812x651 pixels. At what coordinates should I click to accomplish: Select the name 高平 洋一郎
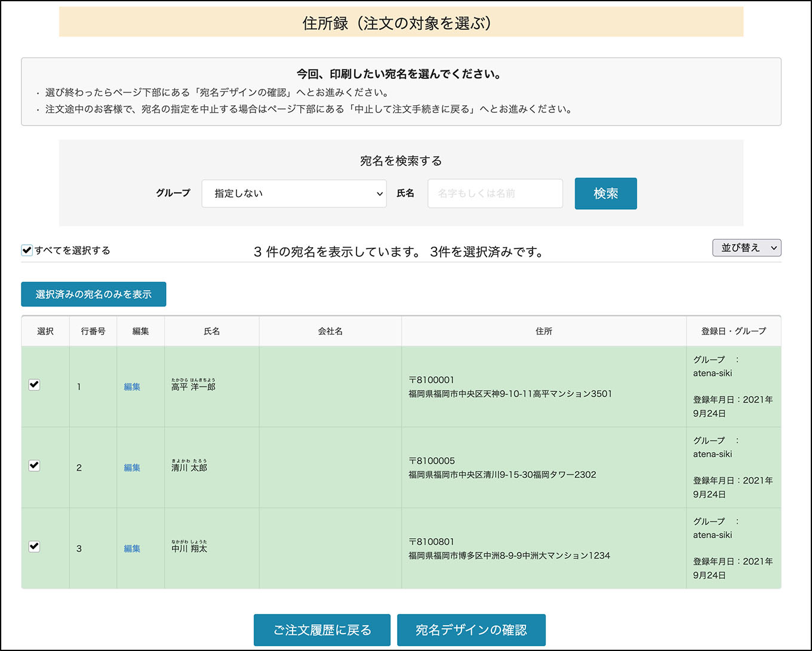point(193,387)
